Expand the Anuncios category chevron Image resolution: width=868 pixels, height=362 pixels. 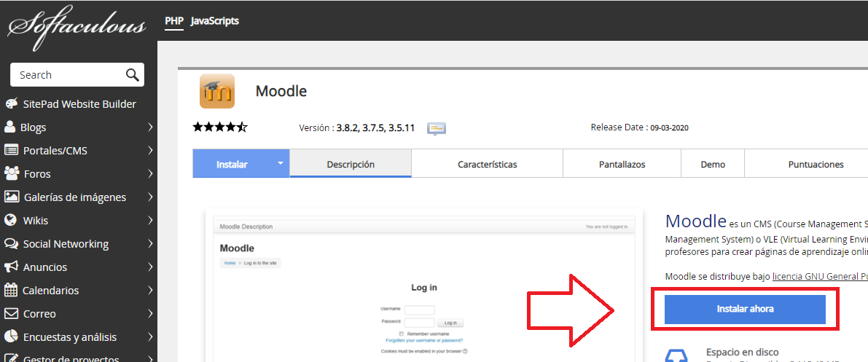point(151,267)
